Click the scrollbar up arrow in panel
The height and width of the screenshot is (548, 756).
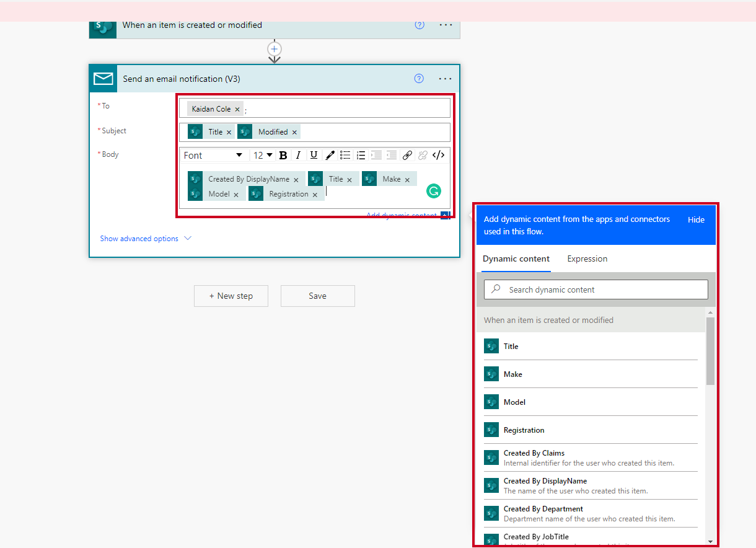point(710,312)
